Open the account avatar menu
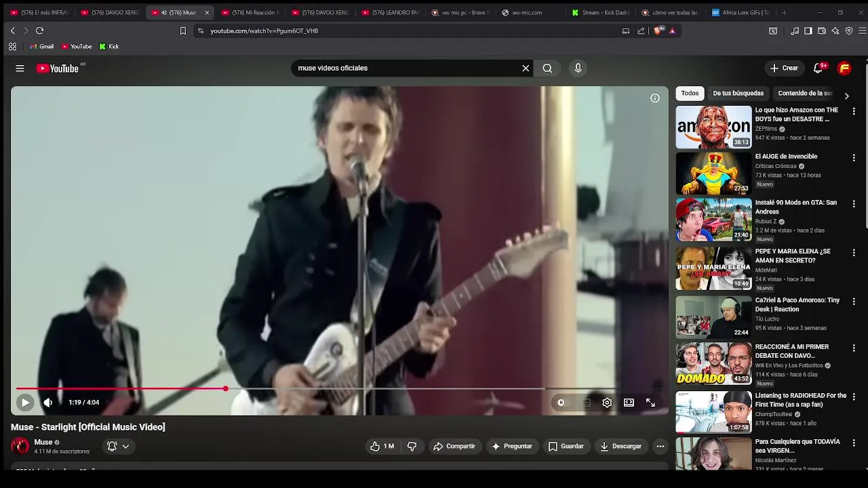This screenshot has width=868, height=488. 844,68
